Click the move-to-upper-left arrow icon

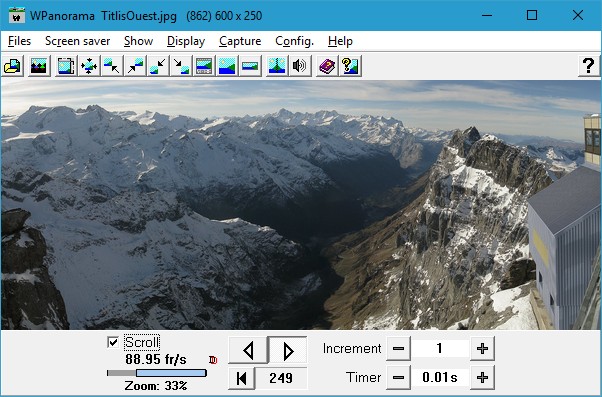pyautogui.click(x=112, y=66)
